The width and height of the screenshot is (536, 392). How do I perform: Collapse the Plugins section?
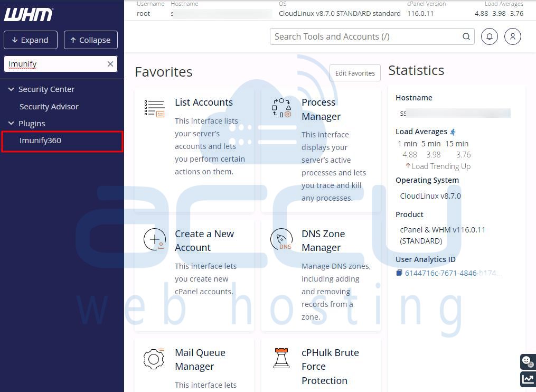11,123
